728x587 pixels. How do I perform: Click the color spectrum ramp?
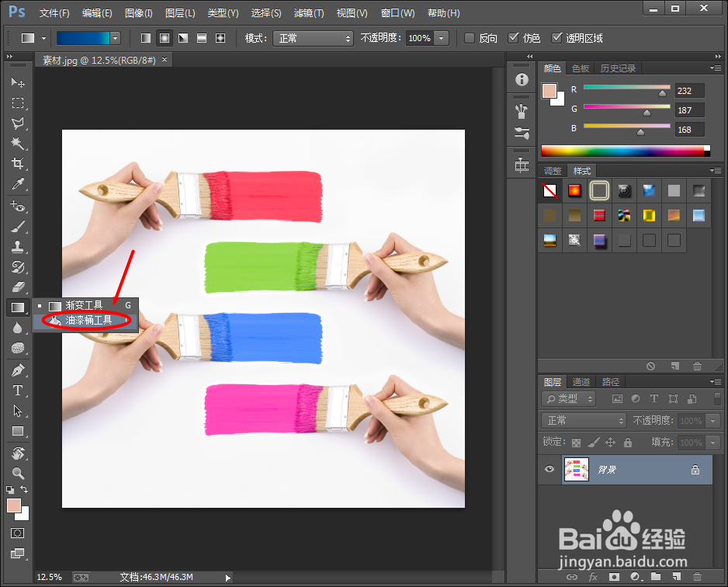click(626, 151)
